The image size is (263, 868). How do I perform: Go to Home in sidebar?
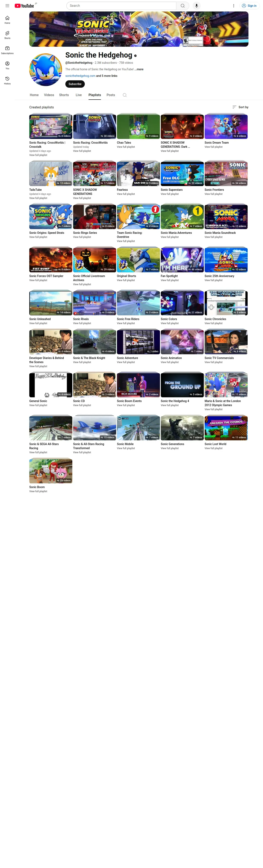pyautogui.click(x=7, y=20)
